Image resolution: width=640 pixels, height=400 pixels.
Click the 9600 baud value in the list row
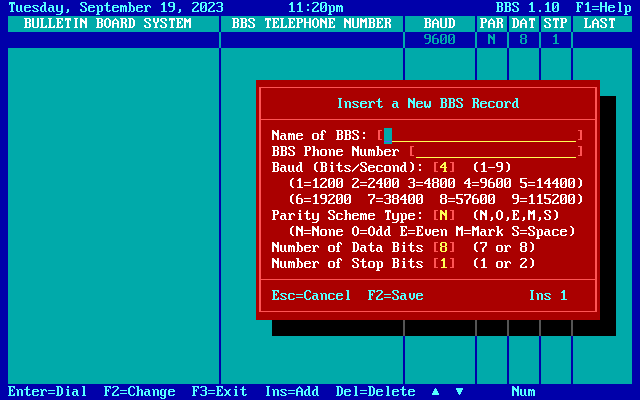click(439, 39)
